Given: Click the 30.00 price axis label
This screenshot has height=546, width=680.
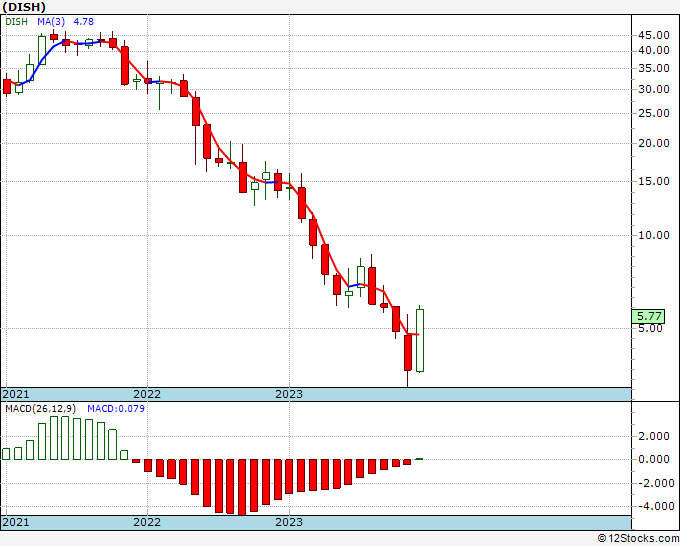Looking at the screenshot, I should (654, 89).
